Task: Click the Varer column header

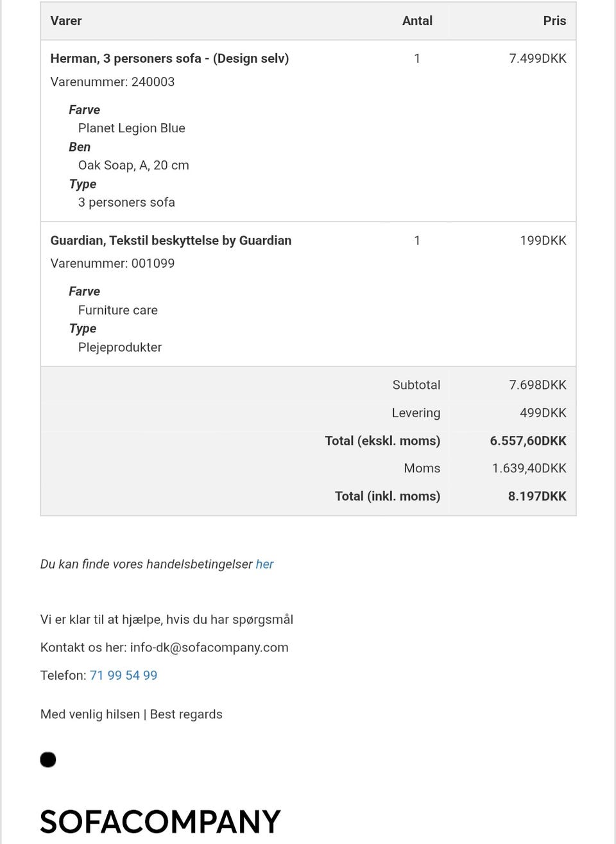Action: pos(66,21)
